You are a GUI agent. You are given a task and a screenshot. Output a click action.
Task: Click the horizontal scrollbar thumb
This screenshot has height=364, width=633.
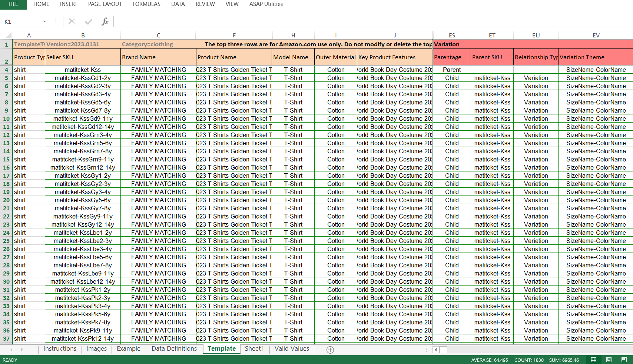tap(444, 350)
